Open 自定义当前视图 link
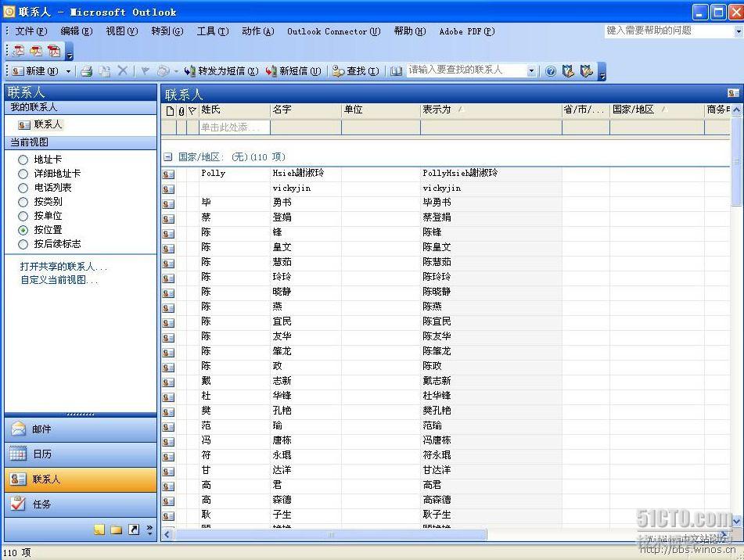 click(x=59, y=280)
